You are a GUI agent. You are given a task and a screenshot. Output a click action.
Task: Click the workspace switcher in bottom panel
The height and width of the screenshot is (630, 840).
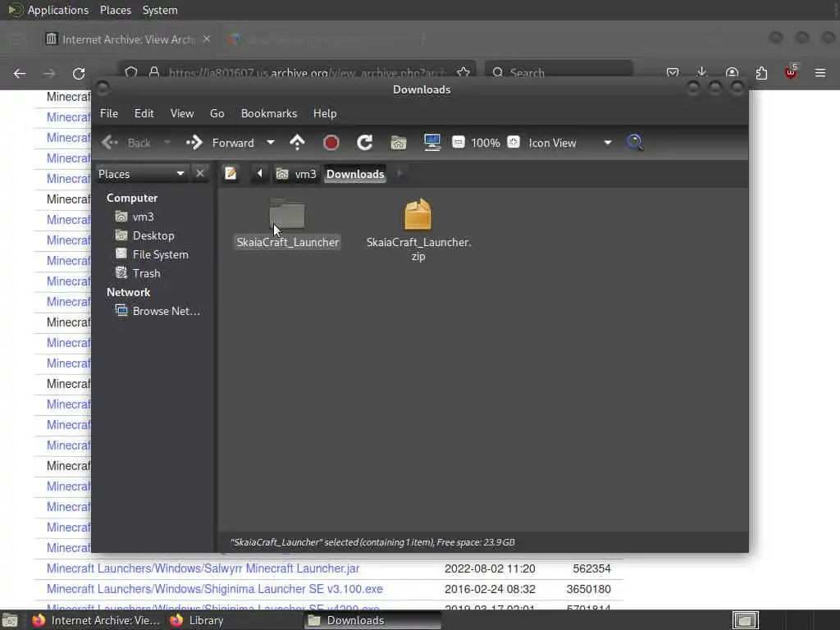pyautogui.click(x=745, y=620)
